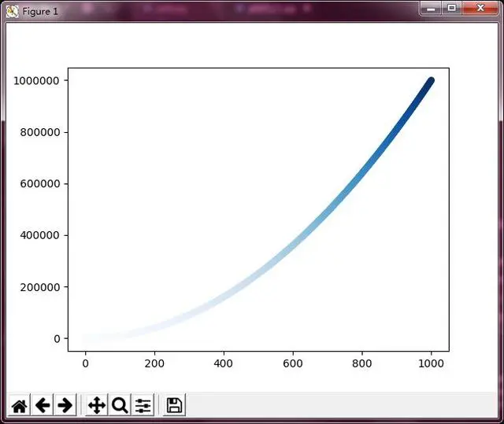Click the y-axis label 600000

[40, 184]
